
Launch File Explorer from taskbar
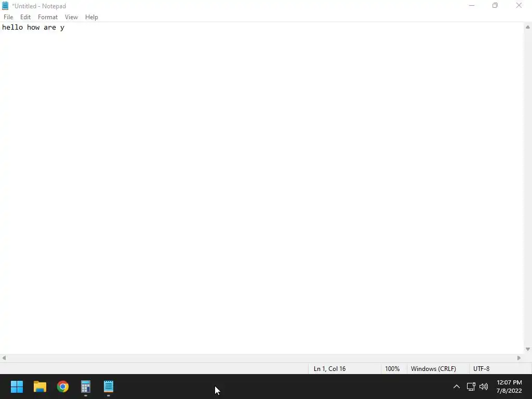(x=39, y=387)
